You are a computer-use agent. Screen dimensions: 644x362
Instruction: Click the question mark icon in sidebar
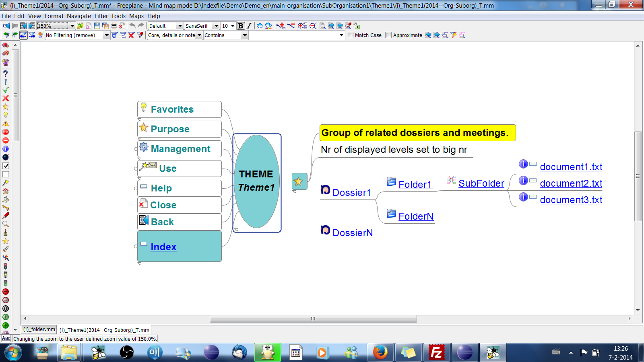click(6, 74)
